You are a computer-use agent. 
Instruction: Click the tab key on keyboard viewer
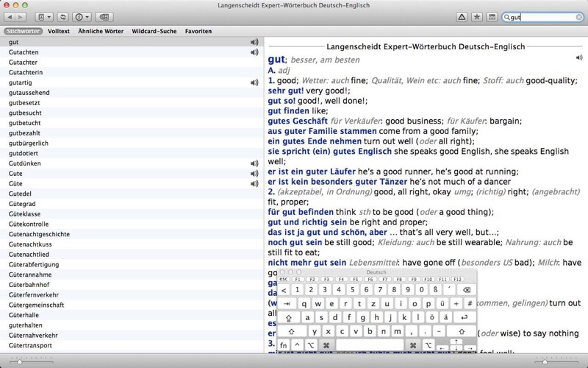coord(287,304)
